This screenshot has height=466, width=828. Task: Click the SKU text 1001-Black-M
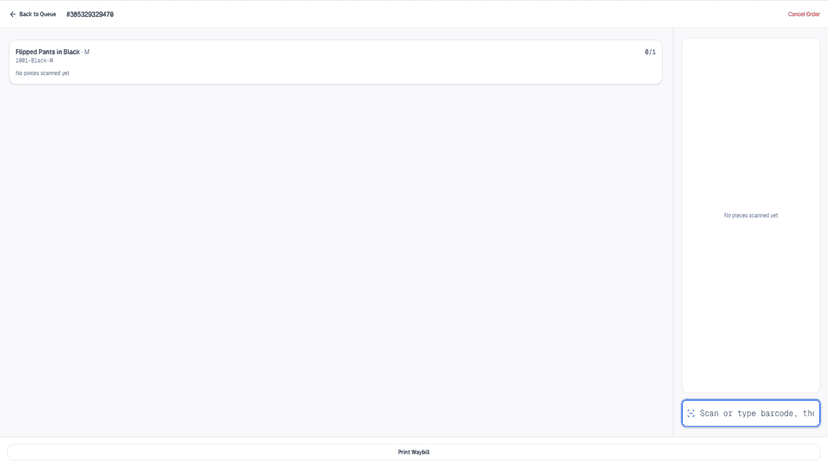(34, 61)
